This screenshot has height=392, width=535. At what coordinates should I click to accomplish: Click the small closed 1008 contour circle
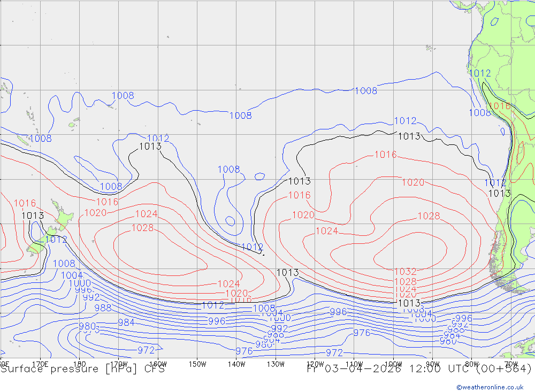coord(230,220)
